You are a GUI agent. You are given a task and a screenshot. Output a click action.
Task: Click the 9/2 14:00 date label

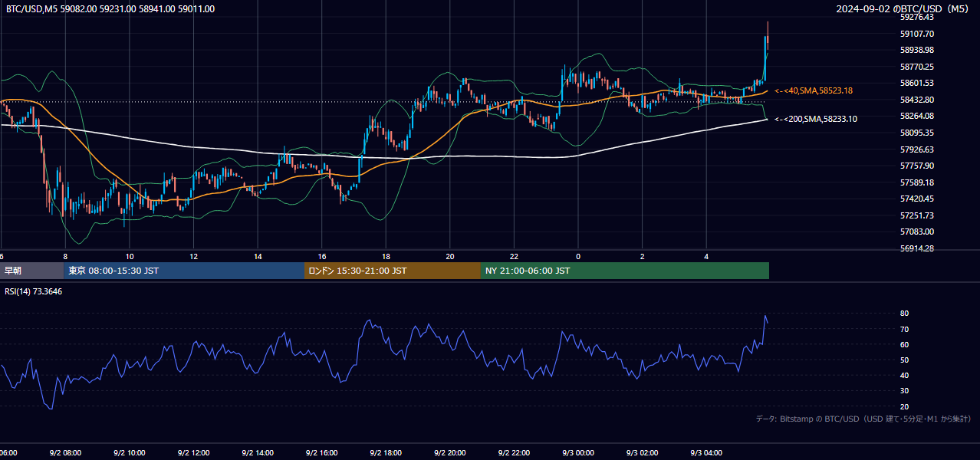tap(258, 453)
